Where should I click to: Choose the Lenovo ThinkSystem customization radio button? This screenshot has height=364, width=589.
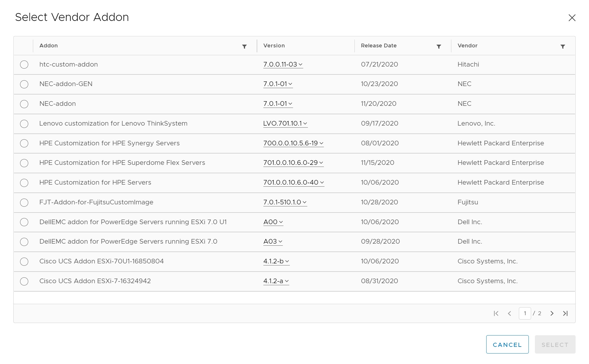click(24, 124)
